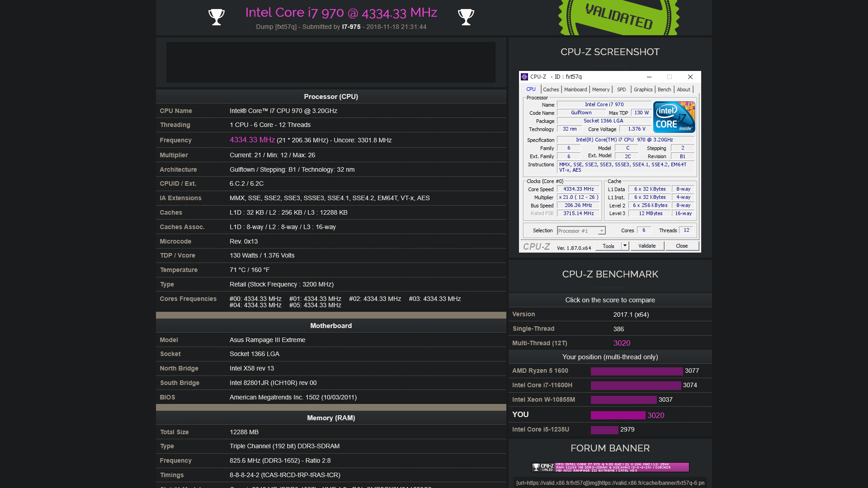Click the Rated FSB value 3715.14 MHz

[578, 214]
